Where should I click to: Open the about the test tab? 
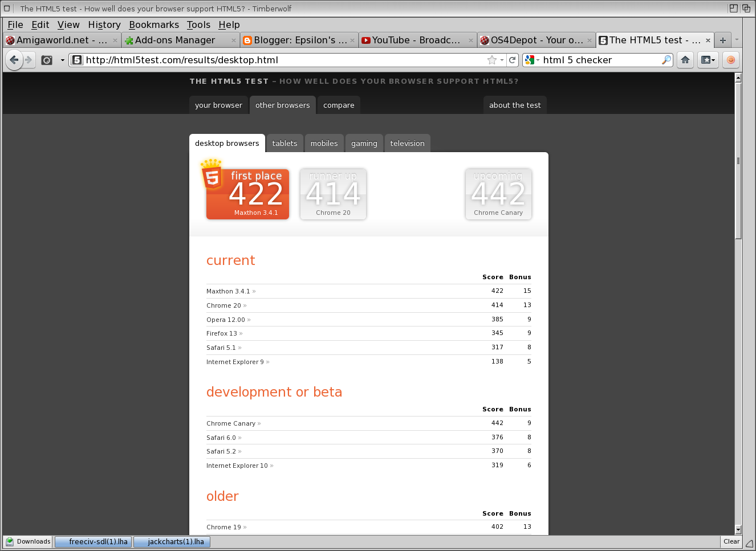(x=515, y=105)
